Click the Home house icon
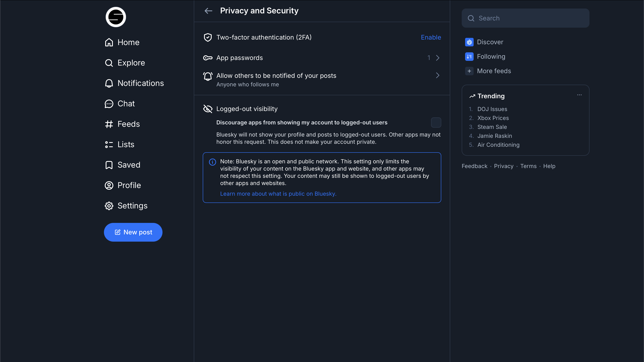Screen dimensions: 644x362 pos(109,42)
